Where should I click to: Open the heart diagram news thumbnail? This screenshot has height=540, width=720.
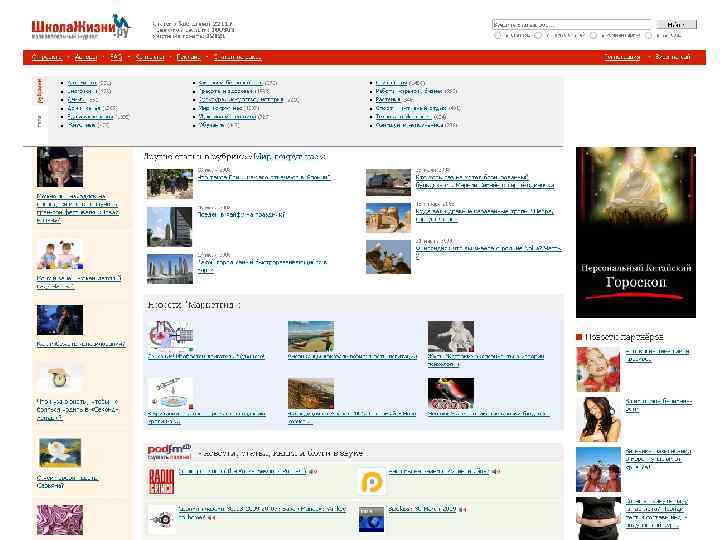170,336
